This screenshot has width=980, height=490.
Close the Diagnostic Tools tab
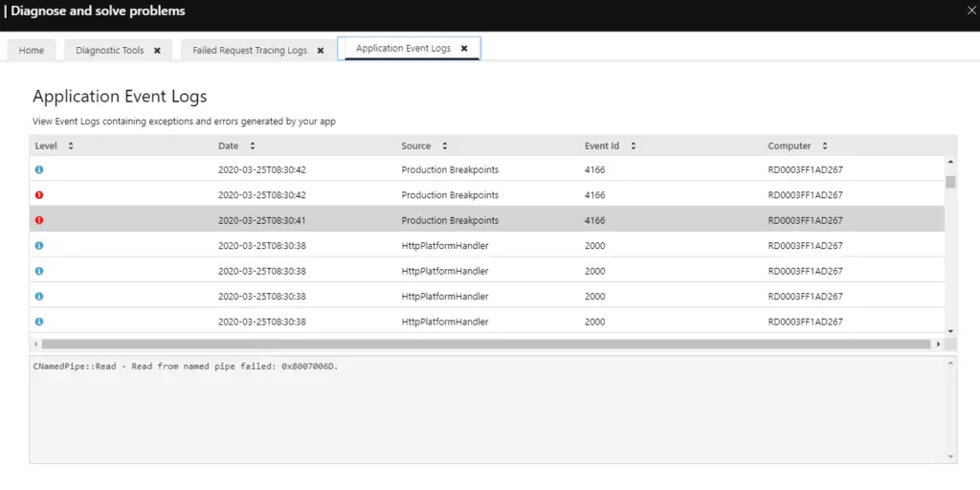click(x=157, y=50)
